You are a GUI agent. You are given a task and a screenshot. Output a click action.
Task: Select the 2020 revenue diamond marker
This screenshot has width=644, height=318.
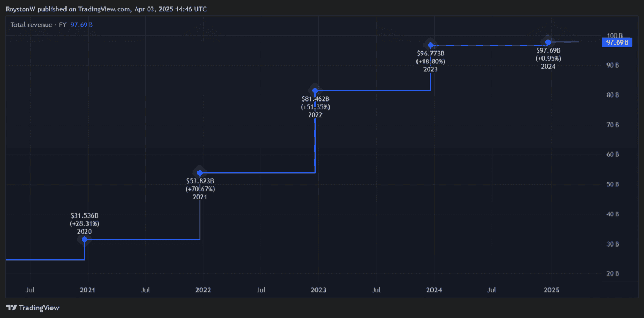84,239
